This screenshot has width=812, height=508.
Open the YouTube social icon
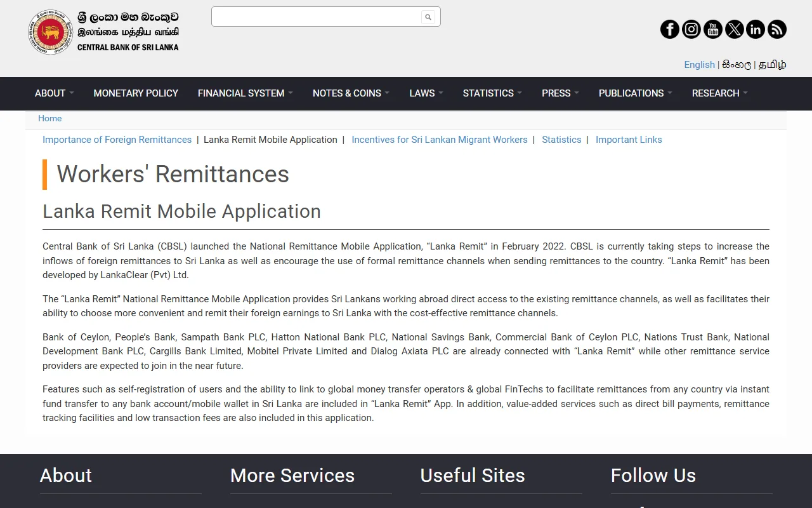coord(713,29)
